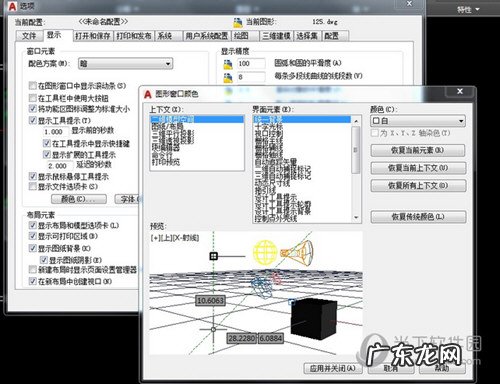Click the drawing icon beside arc smoothness 100

tap(228, 64)
